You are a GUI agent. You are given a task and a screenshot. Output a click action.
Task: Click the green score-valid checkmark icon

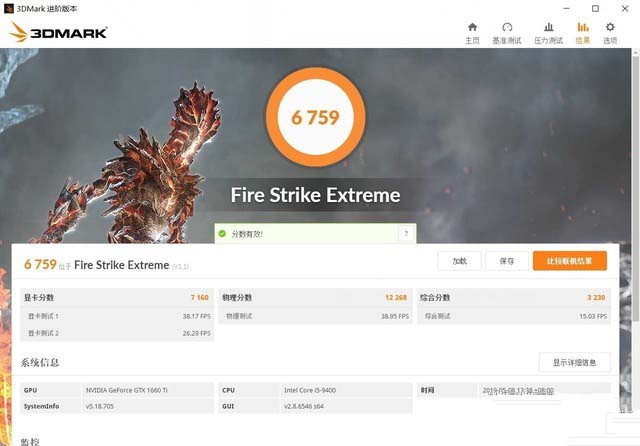tap(222, 233)
